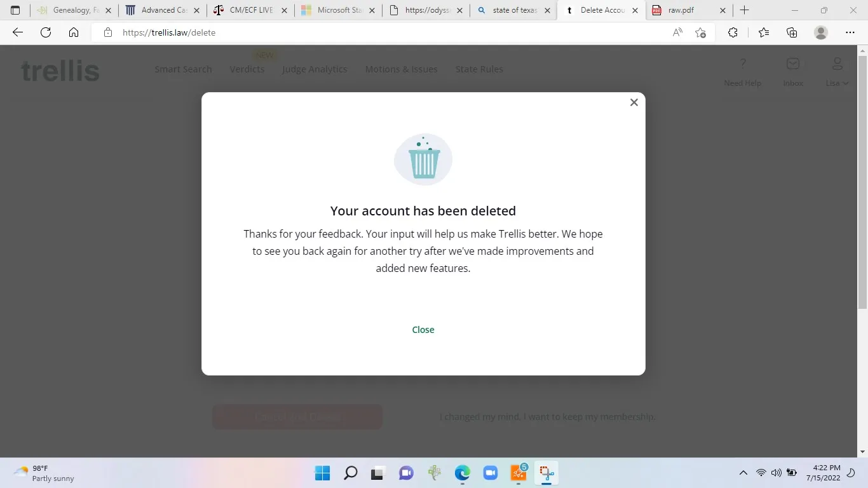Open Microsoft Edge from taskbar
868x488 pixels.
(x=462, y=473)
